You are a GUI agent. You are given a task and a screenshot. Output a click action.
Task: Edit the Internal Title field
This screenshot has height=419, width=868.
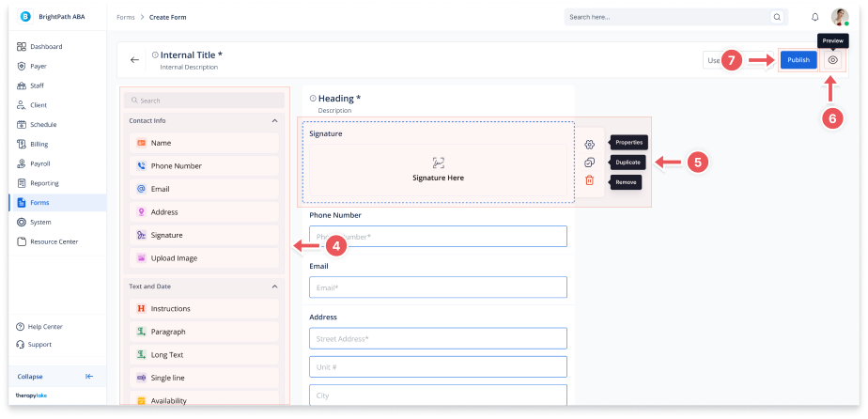point(192,54)
